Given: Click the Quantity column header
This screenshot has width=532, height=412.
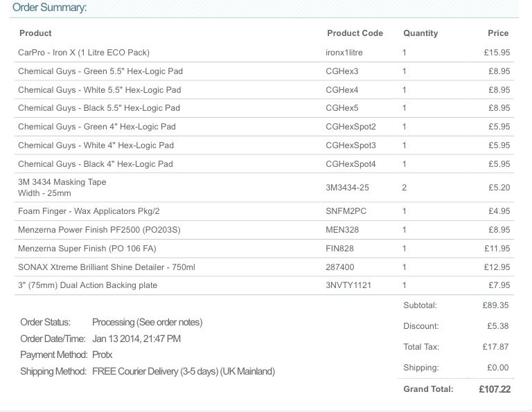Looking at the screenshot, I should 420,33.
